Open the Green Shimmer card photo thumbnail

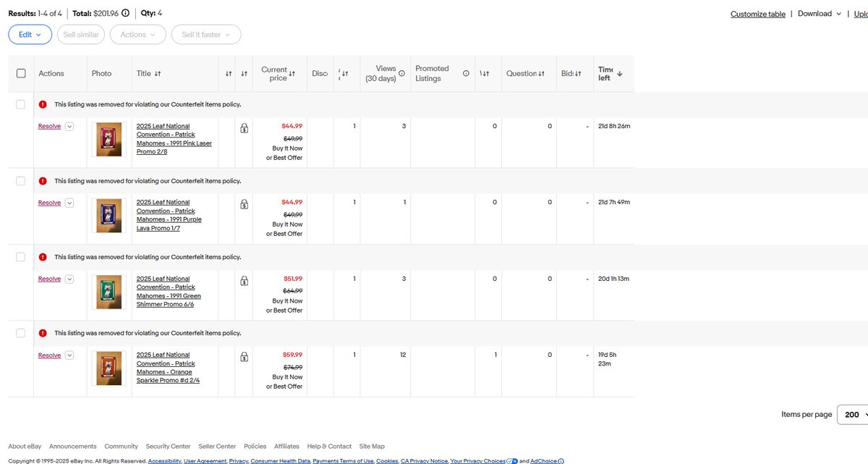pos(109,292)
